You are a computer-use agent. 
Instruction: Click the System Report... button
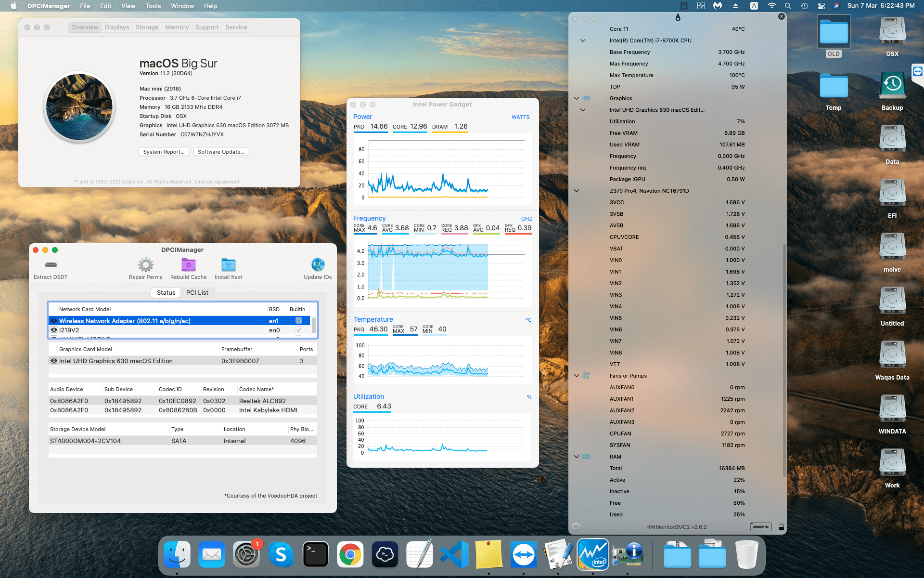click(x=164, y=152)
